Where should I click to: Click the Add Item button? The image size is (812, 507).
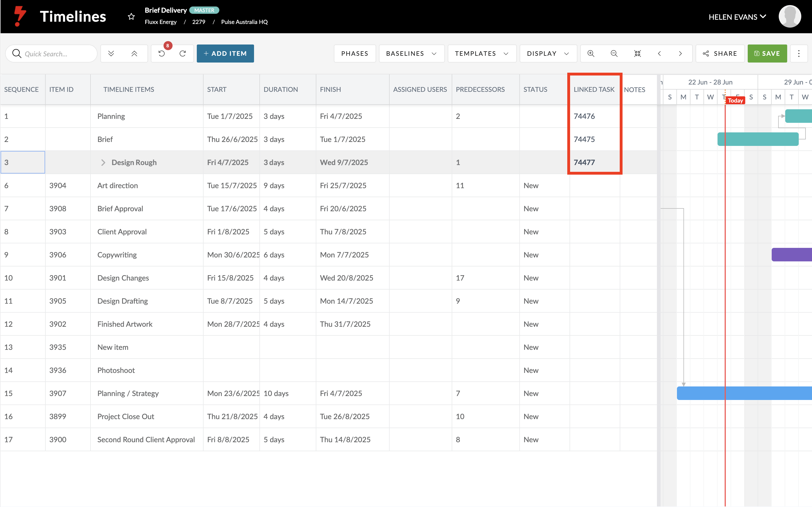(225, 54)
